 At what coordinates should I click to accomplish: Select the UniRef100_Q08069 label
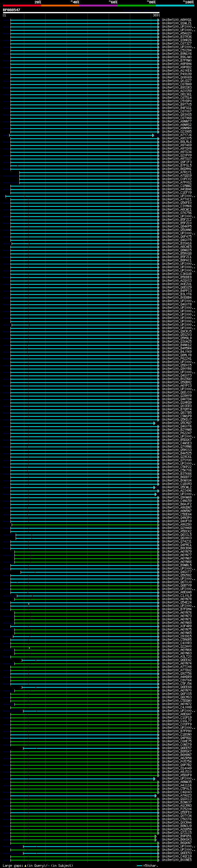(x=177, y=78)
